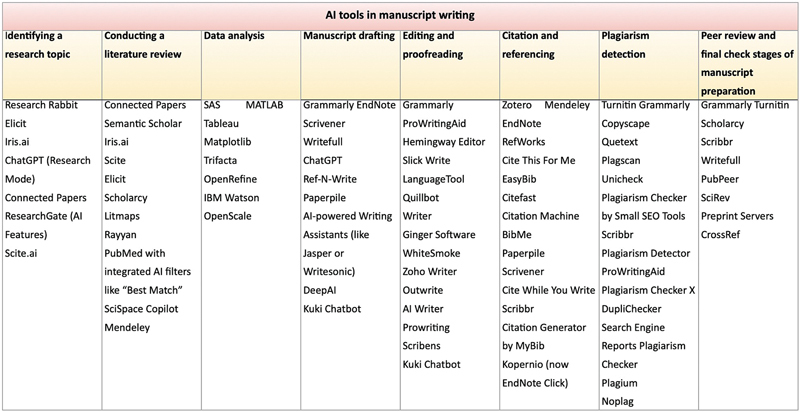The image size is (800, 412).
Task: Select the 'Data analysis' column header
Action: (x=233, y=36)
